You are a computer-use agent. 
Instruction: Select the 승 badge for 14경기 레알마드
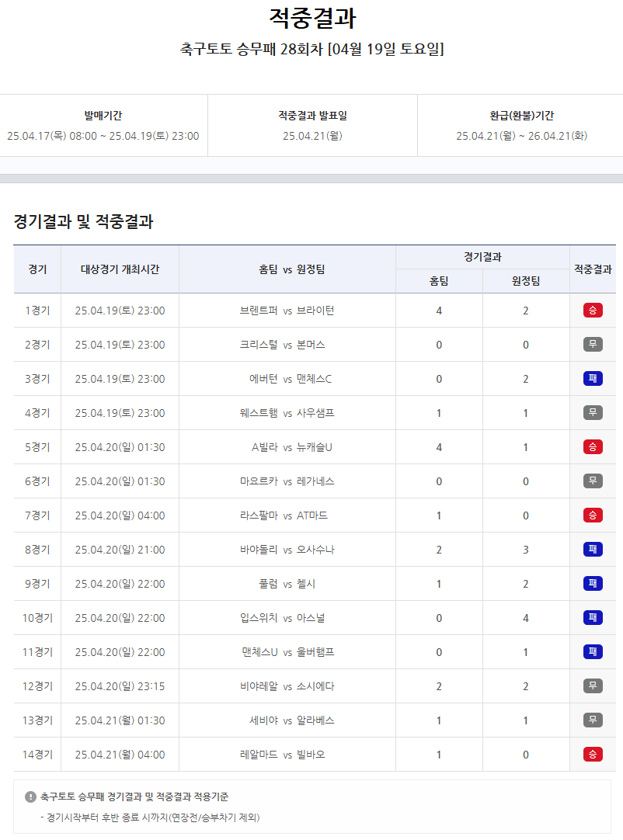[593, 755]
